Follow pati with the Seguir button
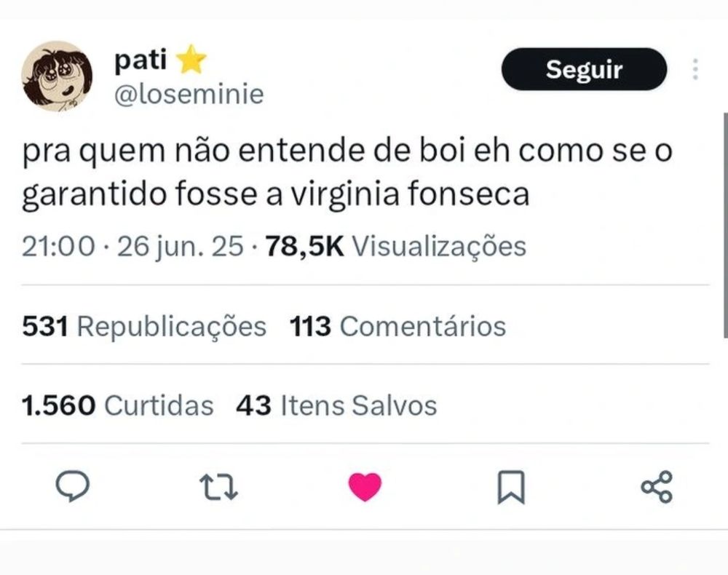Screen dimensions: 728x575 pyautogui.click(x=584, y=69)
